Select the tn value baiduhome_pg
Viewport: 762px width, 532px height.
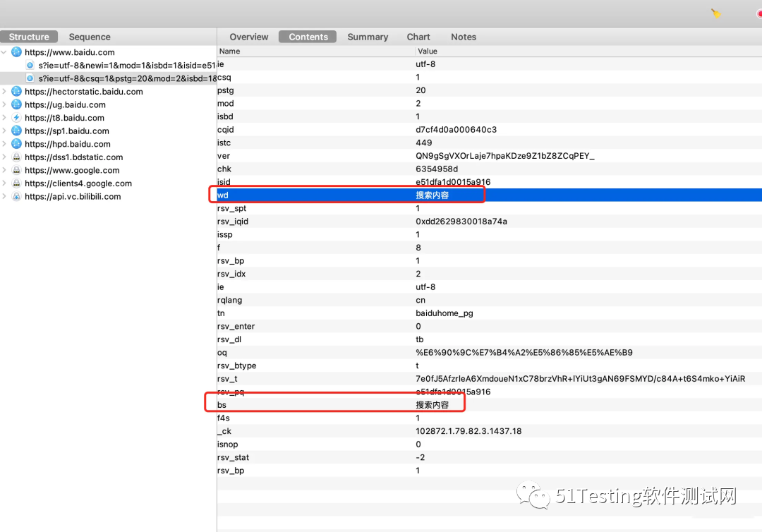pyautogui.click(x=445, y=313)
